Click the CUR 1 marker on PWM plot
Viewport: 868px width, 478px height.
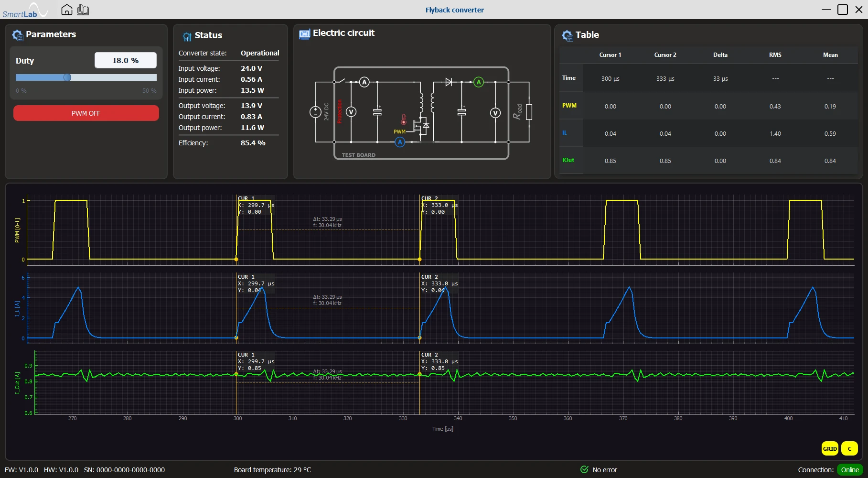[x=236, y=259]
